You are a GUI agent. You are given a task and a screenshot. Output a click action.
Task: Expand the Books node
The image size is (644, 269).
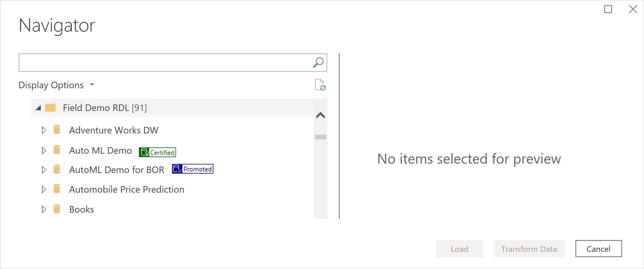44,209
